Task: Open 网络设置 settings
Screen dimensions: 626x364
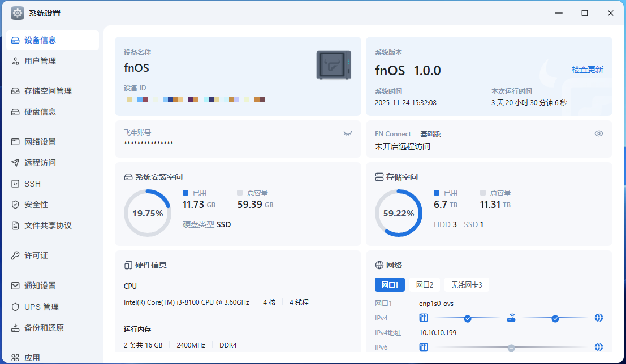Action: [x=52, y=142]
